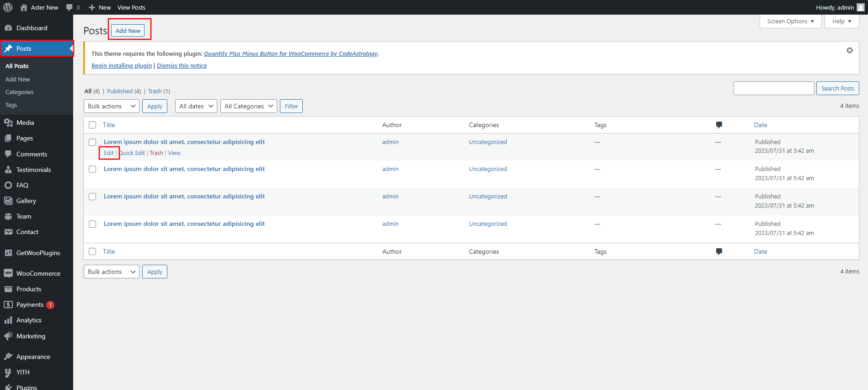Click the Comments icon in the sidebar
Viewport: 868px width, 390px height.
click(8, 154)
